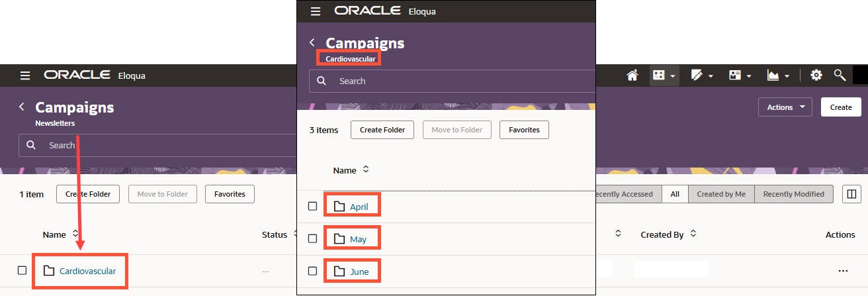Open the three-dot Actions menu for Cardiovascular
868x296 pixels.
842,271
